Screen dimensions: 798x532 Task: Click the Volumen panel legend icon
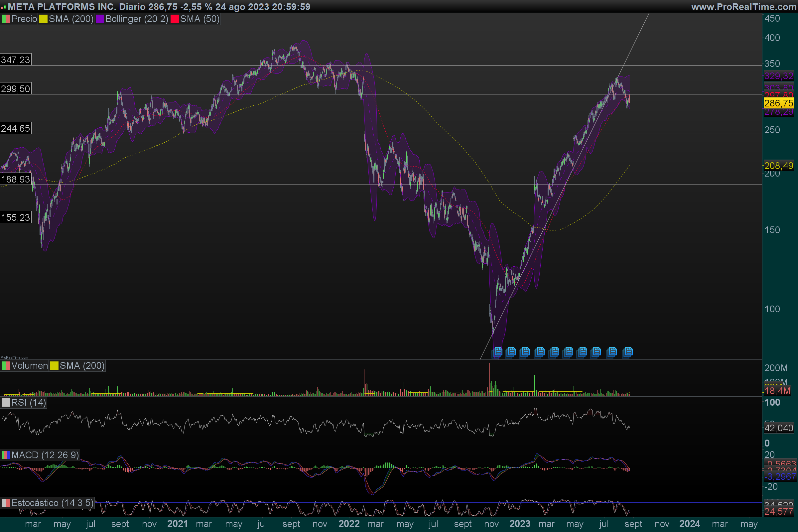(6, 366)
